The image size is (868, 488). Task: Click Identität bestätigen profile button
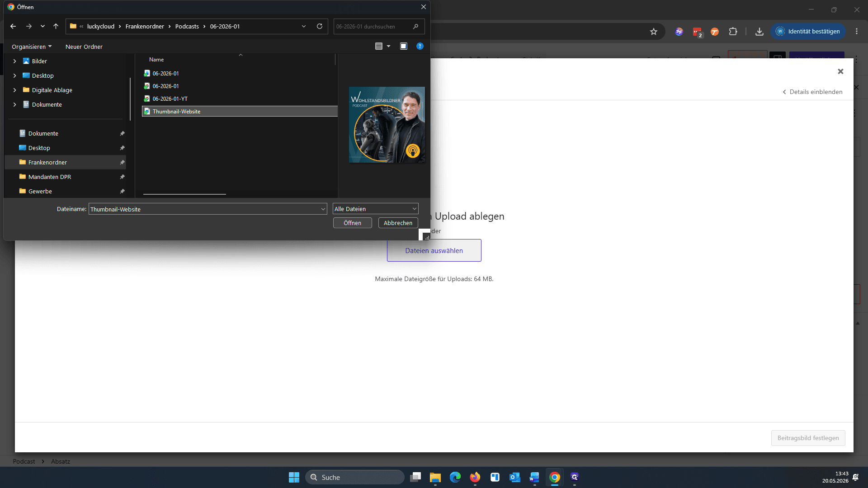tap(808, 31)
